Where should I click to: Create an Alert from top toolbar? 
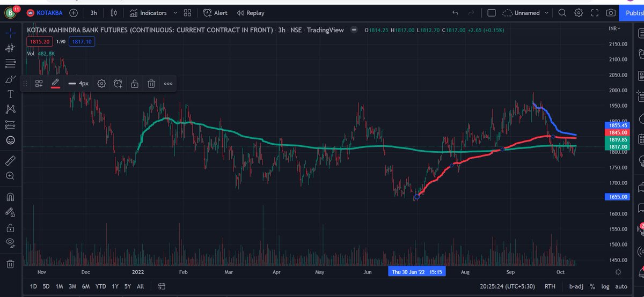pos(215,13)
